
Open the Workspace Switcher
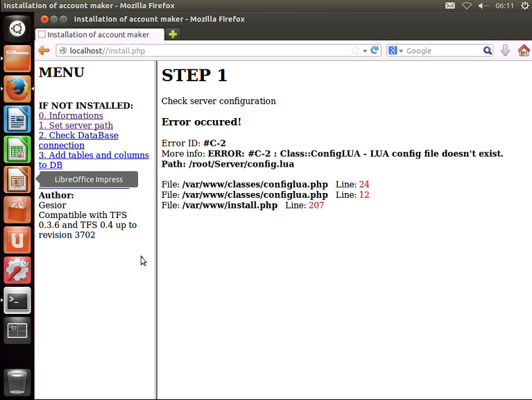pos(17,331)
